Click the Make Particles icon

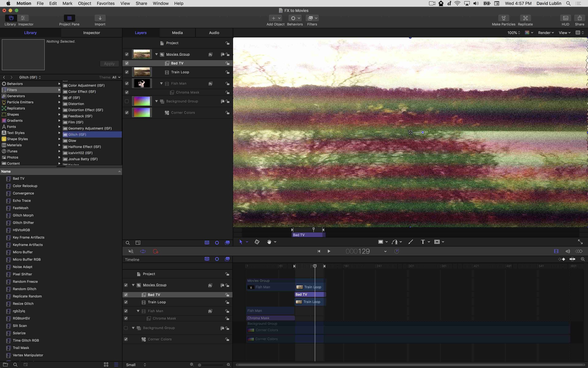pyautogui.click(x=503, y=18)
